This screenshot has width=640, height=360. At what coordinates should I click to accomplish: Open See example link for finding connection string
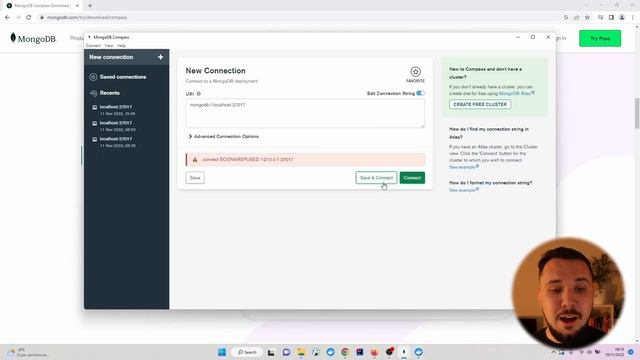click(x=464, y=167)
